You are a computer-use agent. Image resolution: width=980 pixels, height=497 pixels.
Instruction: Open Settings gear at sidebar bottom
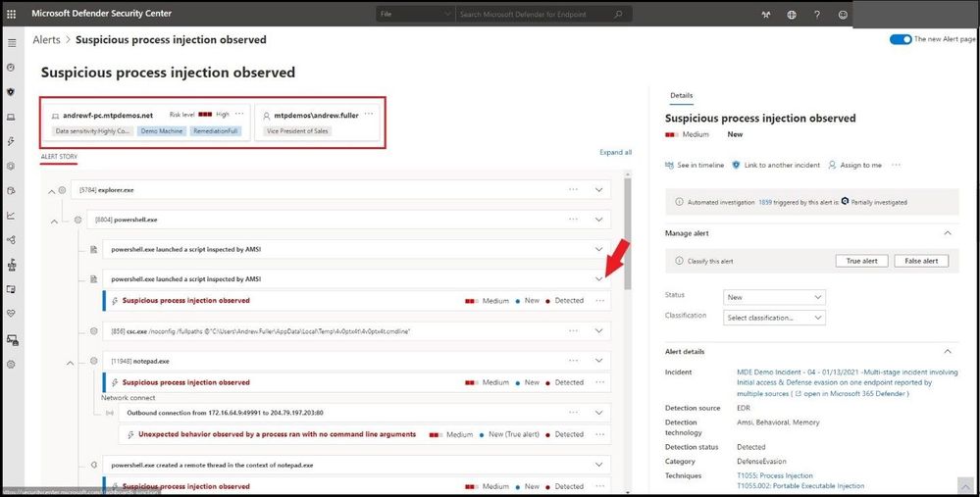click(11, 364)
